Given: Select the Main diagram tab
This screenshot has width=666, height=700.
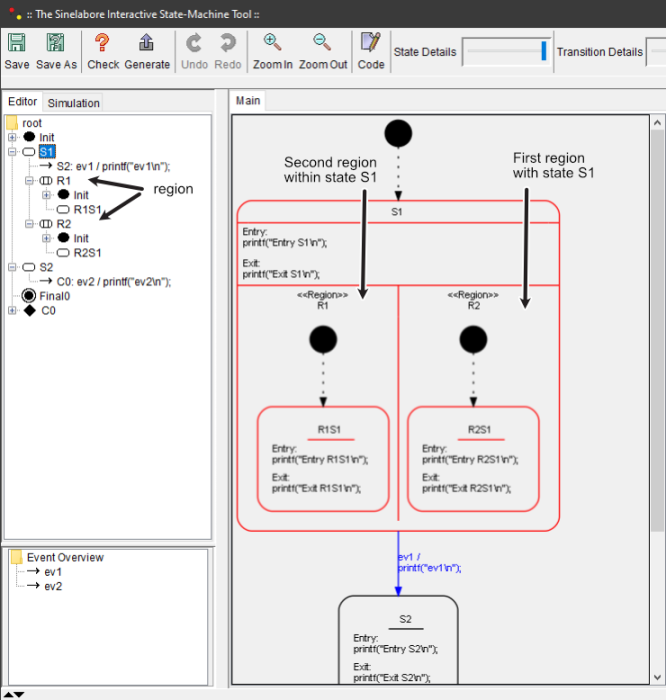Looking at the screenshot, I should pyautogui.click(x=248, y=100).
